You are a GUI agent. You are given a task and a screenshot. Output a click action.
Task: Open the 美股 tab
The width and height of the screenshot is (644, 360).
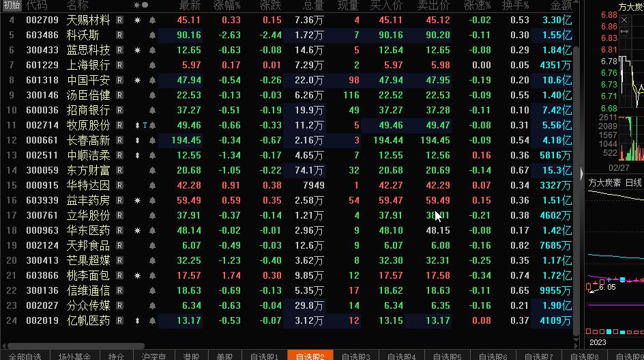(x=224, y=356)
